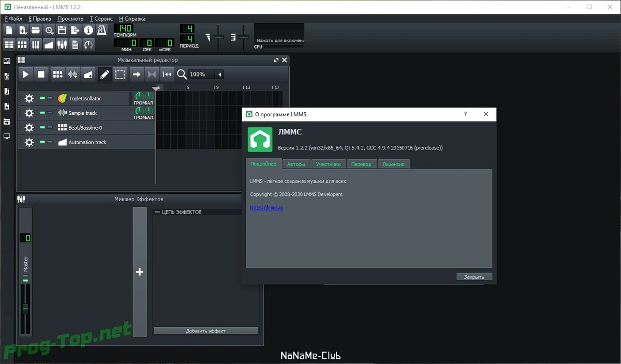Open the Правка menu

click(40, 19)
